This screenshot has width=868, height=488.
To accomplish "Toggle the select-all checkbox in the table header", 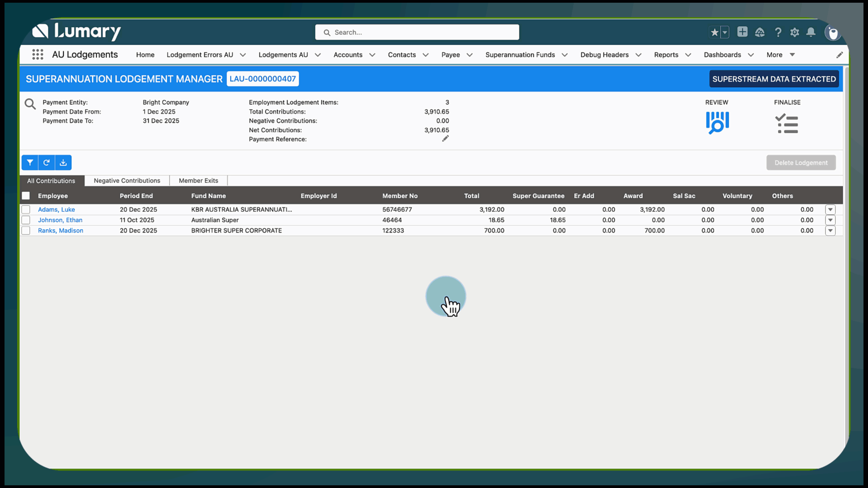I will point(26,196).
